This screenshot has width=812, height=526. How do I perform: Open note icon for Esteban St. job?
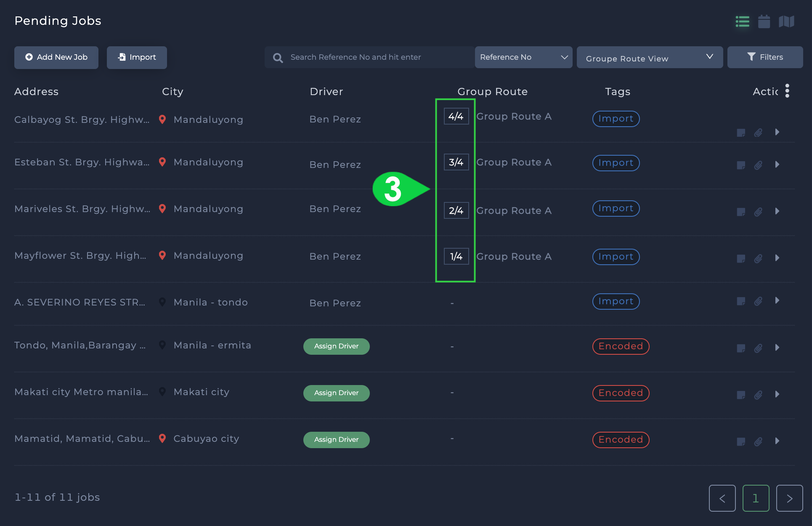click(741, 165)
